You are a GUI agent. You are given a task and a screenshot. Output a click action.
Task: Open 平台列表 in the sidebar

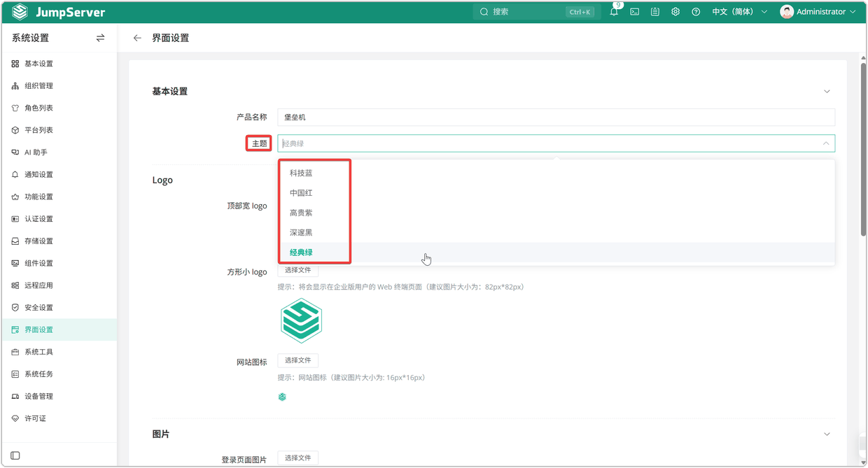pyautogui.click(x=59, y=130)
